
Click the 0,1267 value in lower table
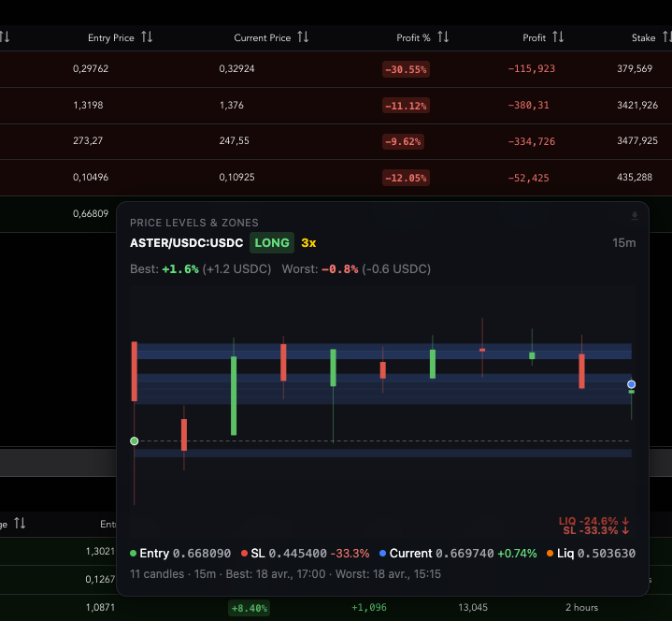[x=100, y=580]
